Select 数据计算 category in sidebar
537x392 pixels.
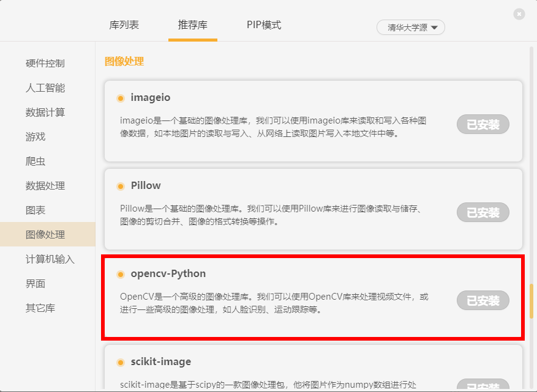coord(45,112)
